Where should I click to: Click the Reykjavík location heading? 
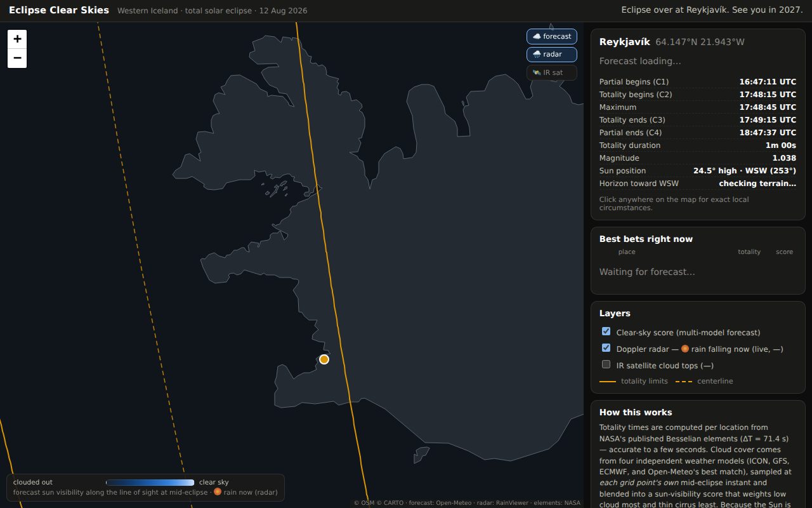625,42
